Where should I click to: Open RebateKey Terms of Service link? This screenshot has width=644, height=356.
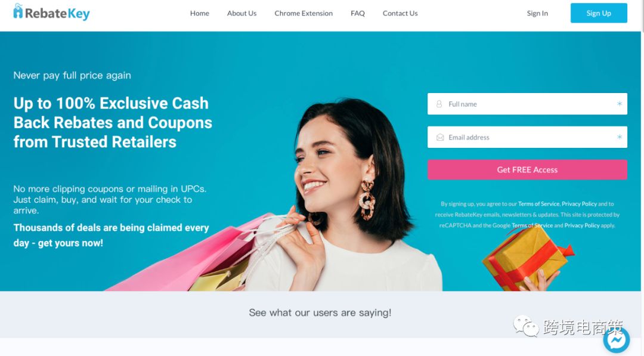coord(538,204)
